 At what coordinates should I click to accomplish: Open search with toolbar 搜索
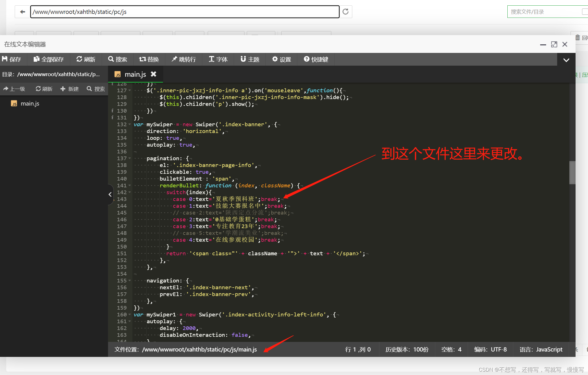point(118,59)
